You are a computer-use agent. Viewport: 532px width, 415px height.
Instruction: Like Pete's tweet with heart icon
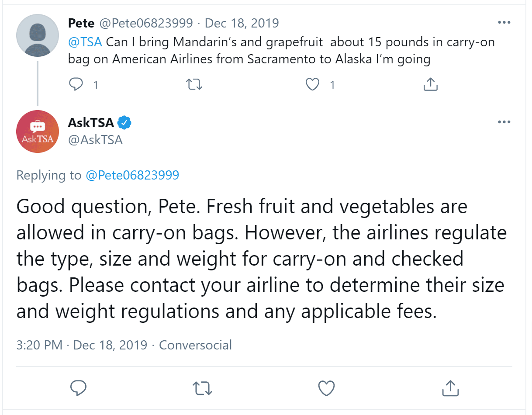click(312, 84)
